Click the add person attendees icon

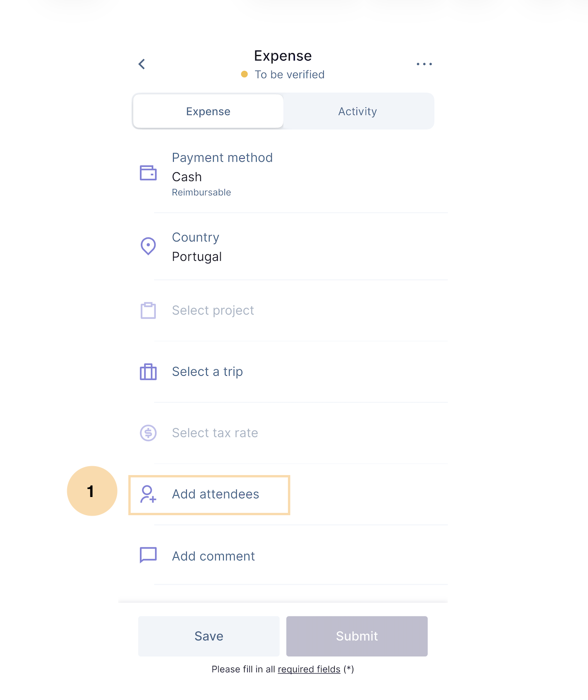point(148,494)
